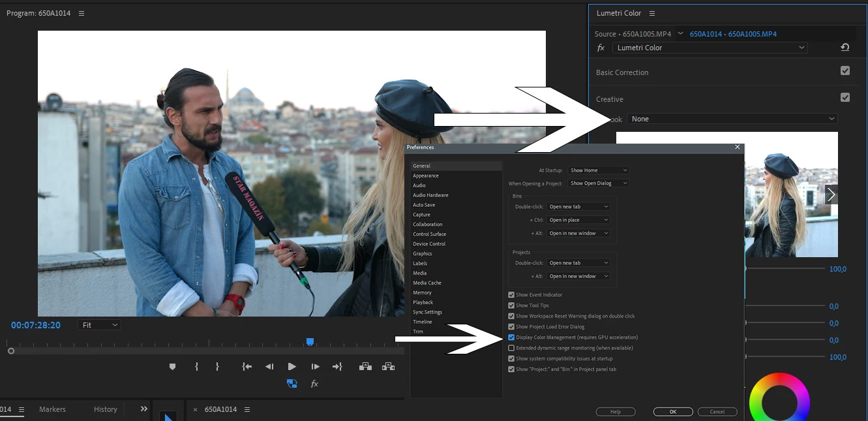Go to Out point in Program monitor
The width and height of the screenshot is (868, 421).
point(337,367)
